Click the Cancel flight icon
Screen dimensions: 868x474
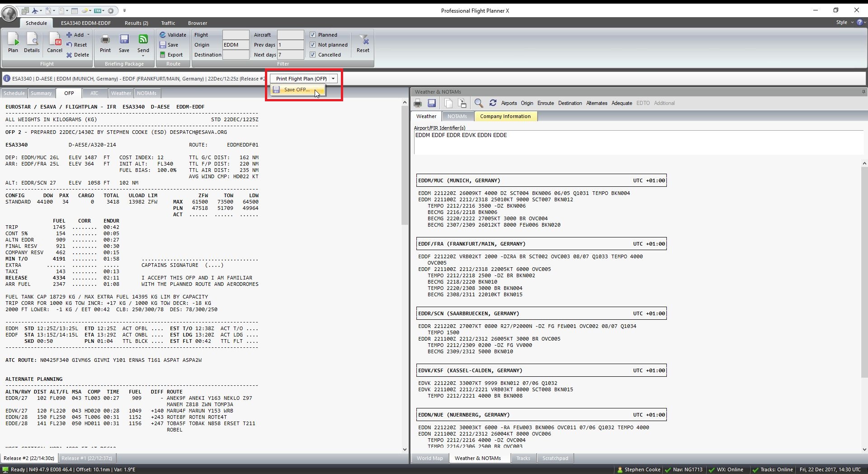(55, 43)
